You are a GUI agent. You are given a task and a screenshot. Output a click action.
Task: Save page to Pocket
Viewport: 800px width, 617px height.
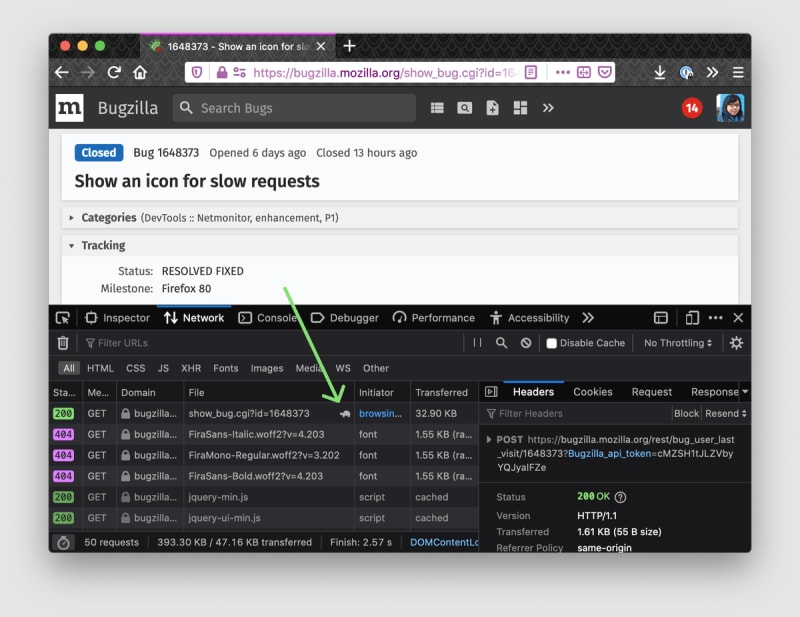(605, 72)
